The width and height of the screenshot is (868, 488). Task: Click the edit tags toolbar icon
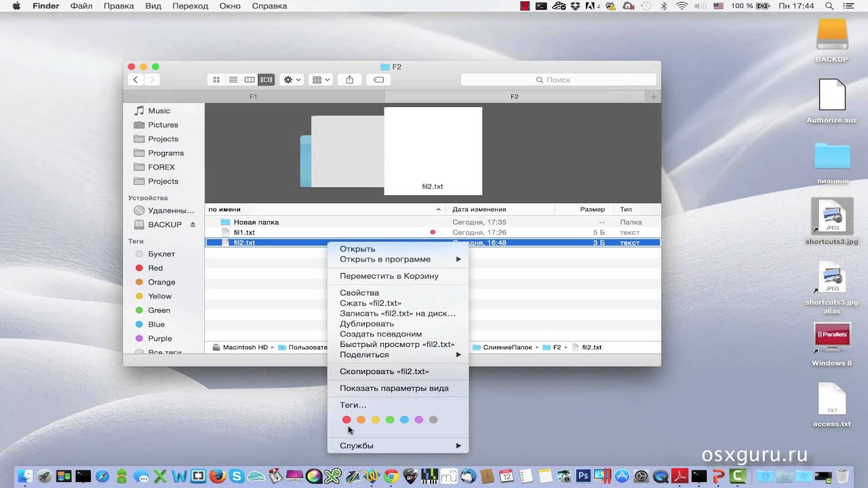(378, 80)
